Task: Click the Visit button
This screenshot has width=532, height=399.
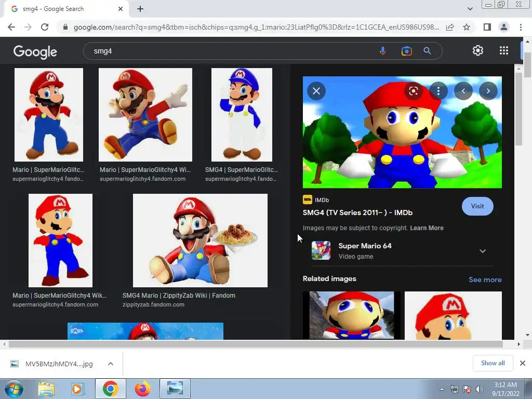Action: pos(477,206)
